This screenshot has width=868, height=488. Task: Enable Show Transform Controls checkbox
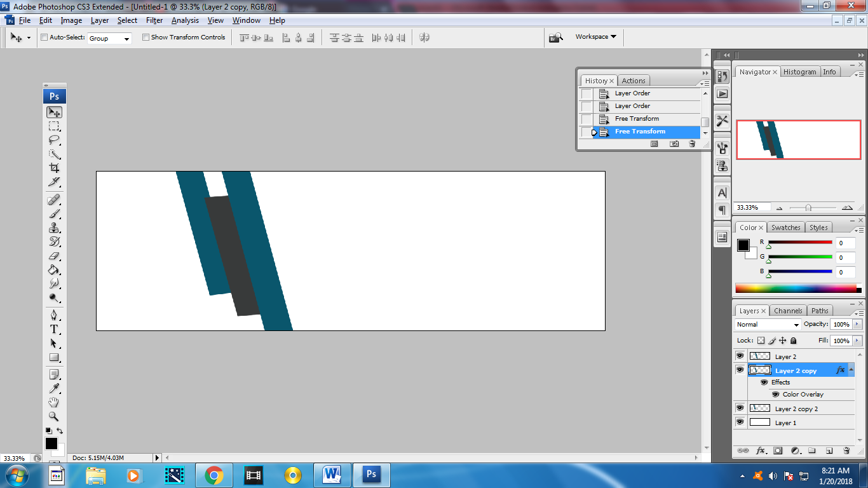pos(146,37)
